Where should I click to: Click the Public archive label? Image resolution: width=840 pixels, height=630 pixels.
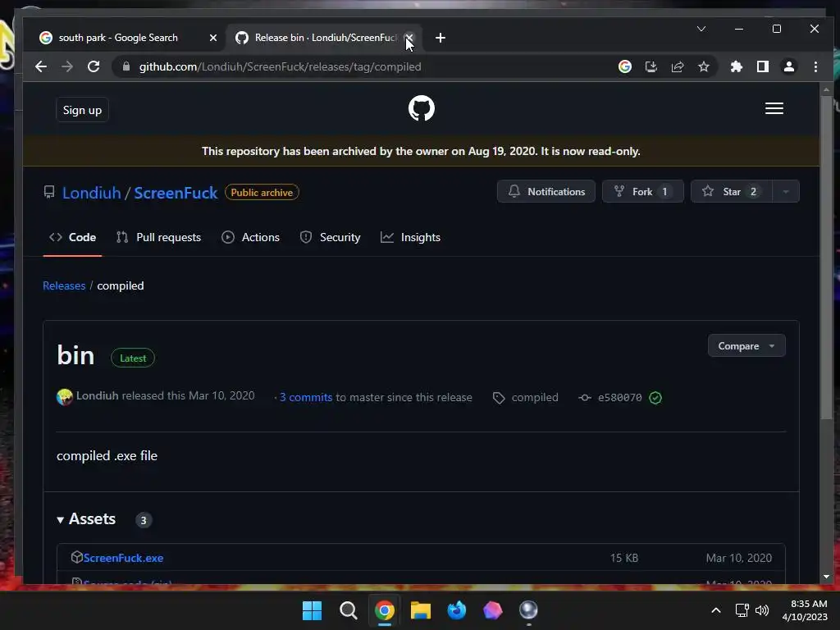click(262, 192)
